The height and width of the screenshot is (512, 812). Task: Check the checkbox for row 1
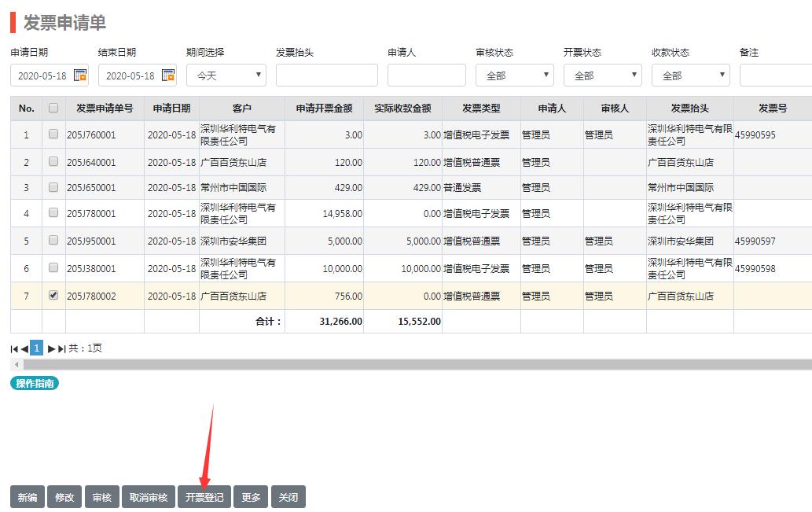[x=53, y=134]
